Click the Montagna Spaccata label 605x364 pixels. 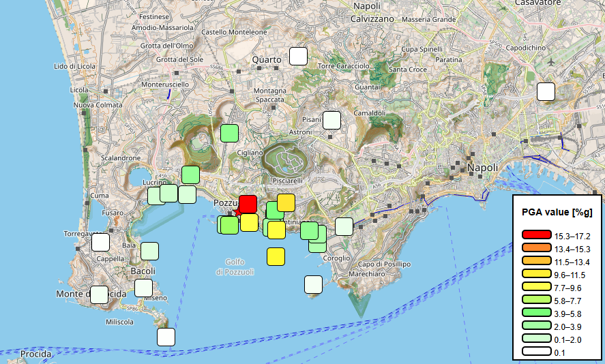pyautogui.click(x=269, y=95)
